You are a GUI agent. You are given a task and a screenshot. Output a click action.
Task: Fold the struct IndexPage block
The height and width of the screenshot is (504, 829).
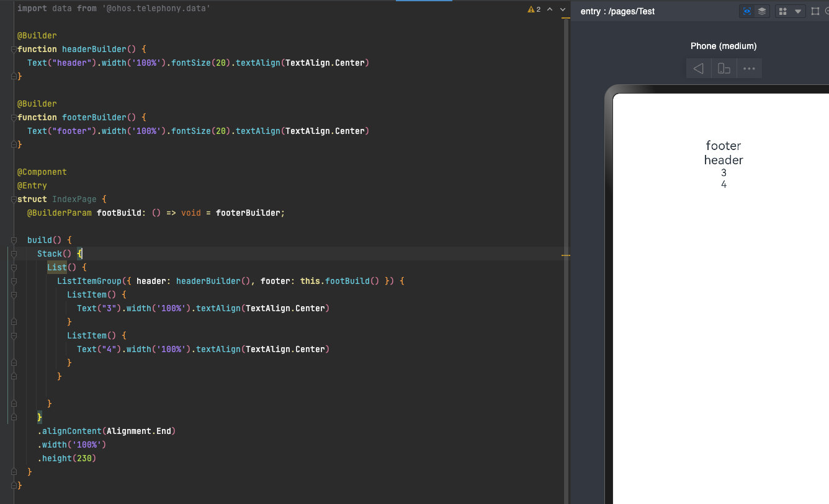coord(14,199)
